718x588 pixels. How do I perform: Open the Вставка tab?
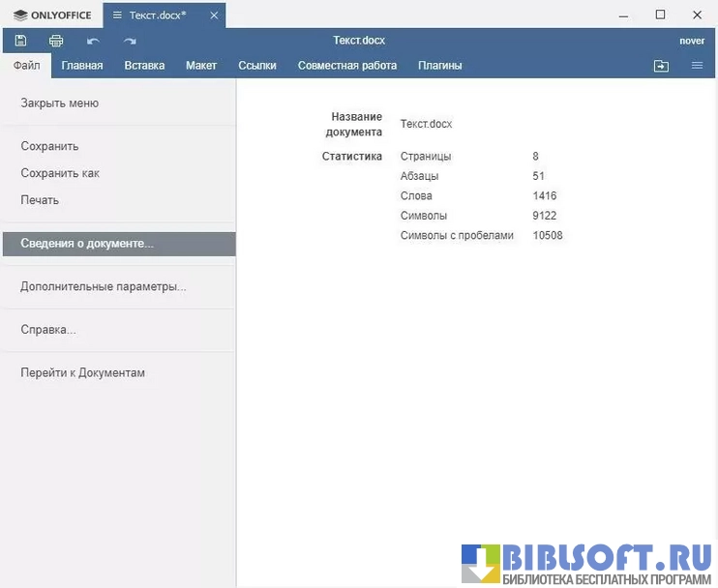click(x=144, y=66)
